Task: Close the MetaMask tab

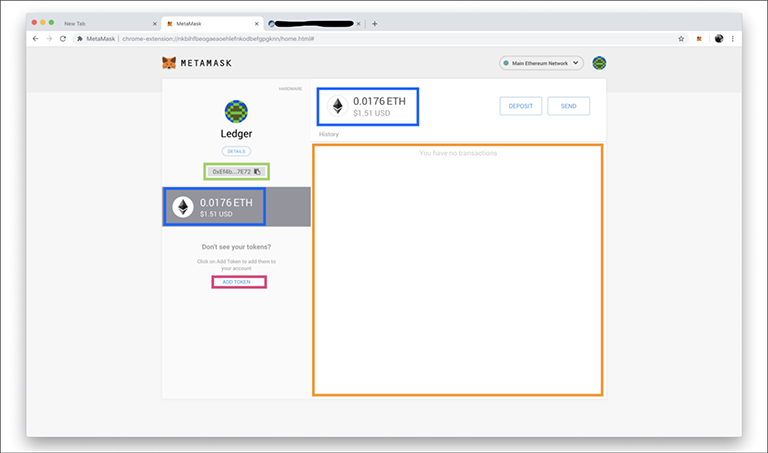Action: coord(257,24)
